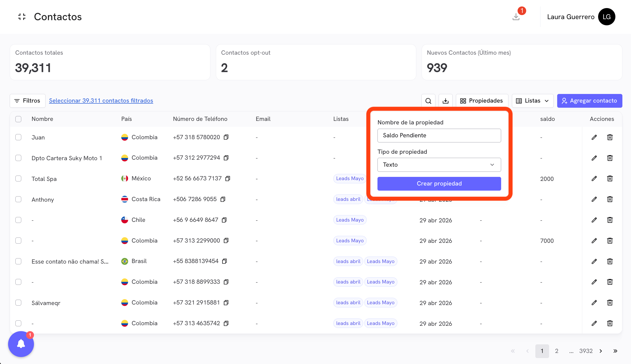Click Leads Mayo tag in Total Spa row
631x364 pixels.
(x=350, y=178)
